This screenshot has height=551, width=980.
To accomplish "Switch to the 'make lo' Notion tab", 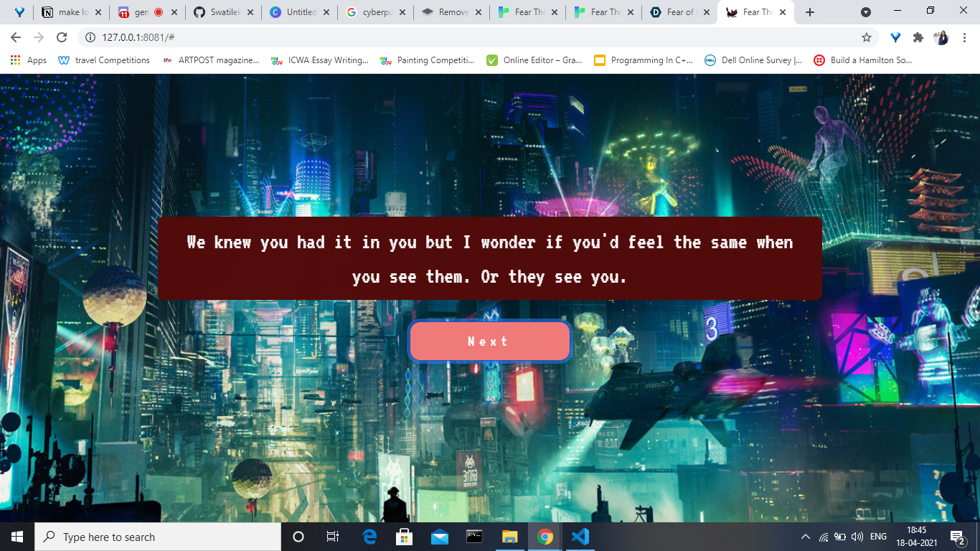I will click(72, 12).
